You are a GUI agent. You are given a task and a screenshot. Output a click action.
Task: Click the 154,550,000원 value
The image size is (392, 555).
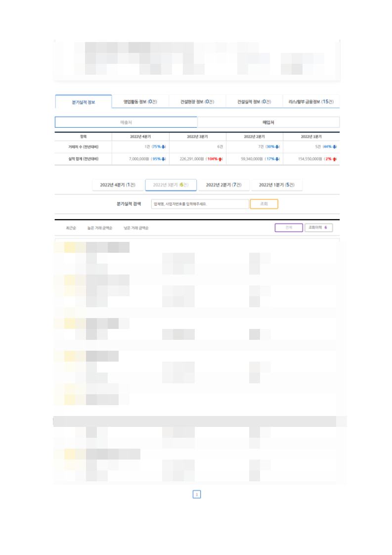click(310, 159)
